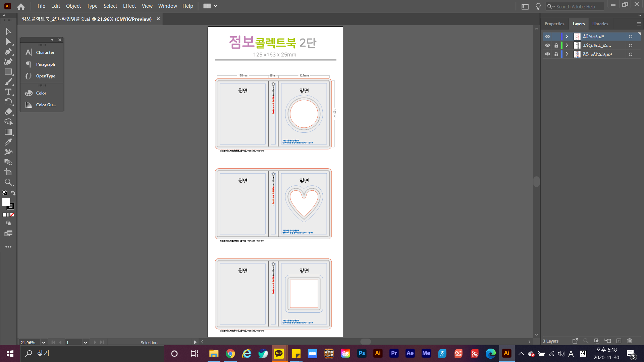
Task: Select the Type tool
Action: pos(8,92)
